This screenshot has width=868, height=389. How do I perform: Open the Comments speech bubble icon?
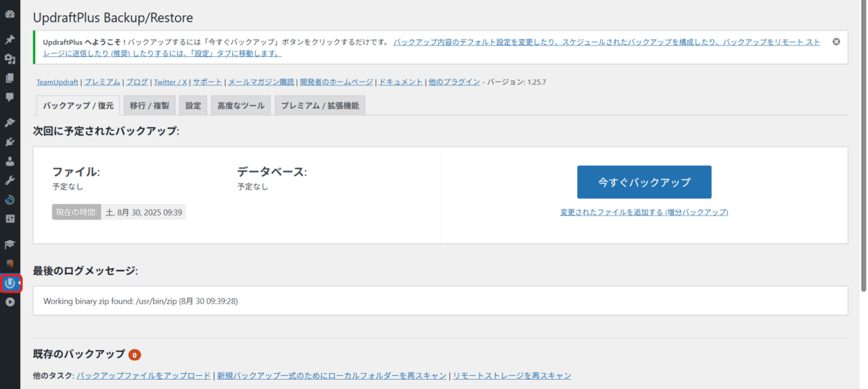(x=9, y=97)
